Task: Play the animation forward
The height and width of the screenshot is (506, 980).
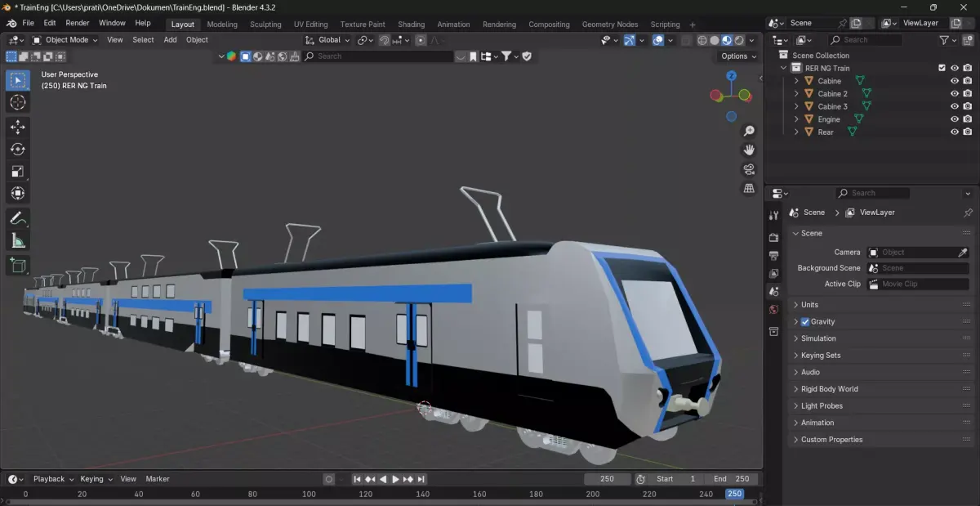Action: (395, 479)
